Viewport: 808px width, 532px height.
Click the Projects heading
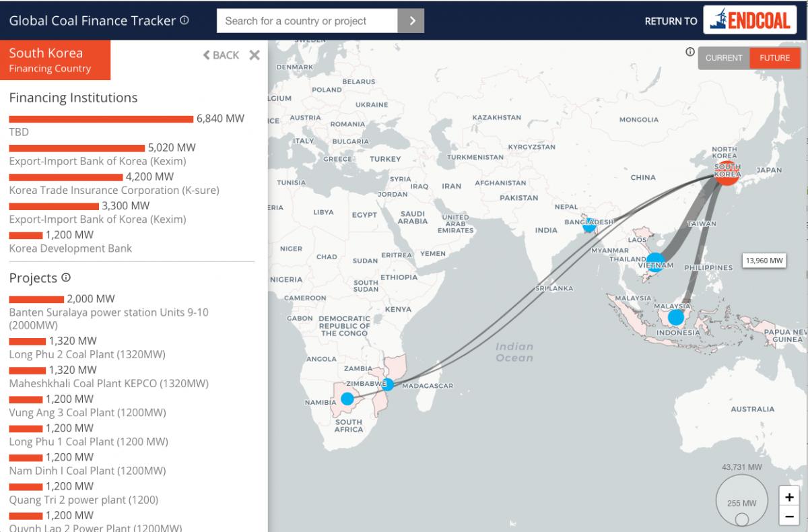[x=33, y=278]
